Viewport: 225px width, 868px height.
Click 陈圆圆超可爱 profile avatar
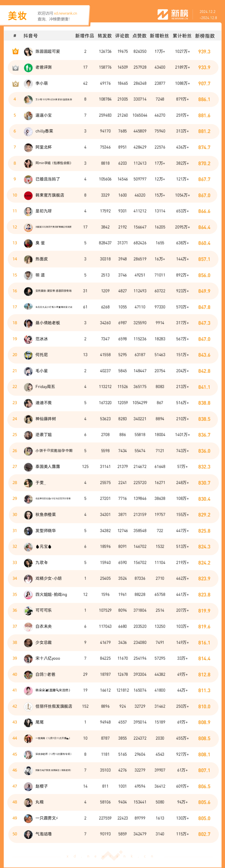(x=28, y=52)
